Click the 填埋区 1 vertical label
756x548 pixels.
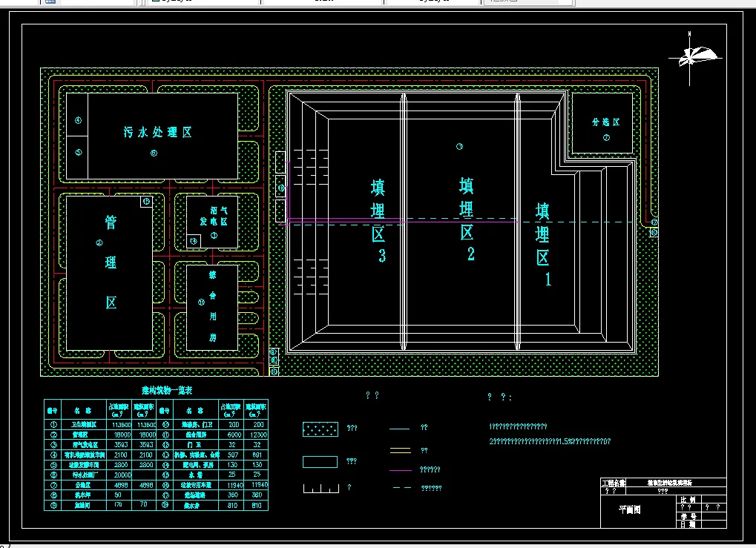pos(543,245)
